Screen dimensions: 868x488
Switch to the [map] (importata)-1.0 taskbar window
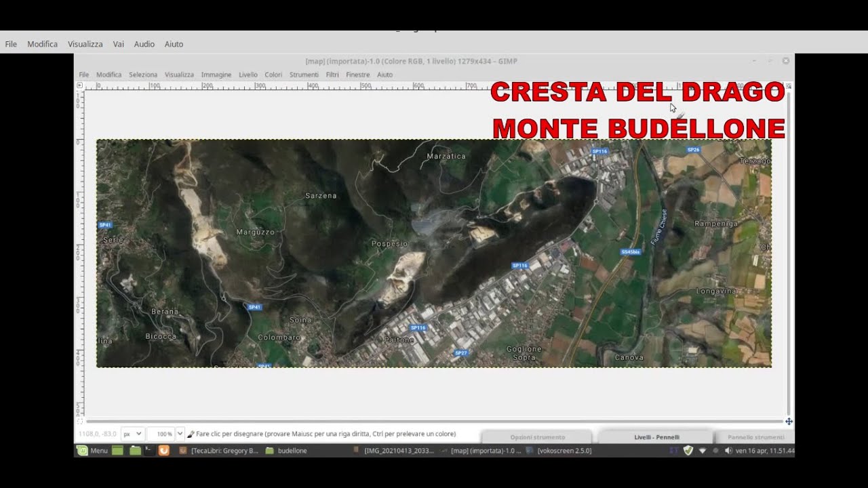(481, 450)
